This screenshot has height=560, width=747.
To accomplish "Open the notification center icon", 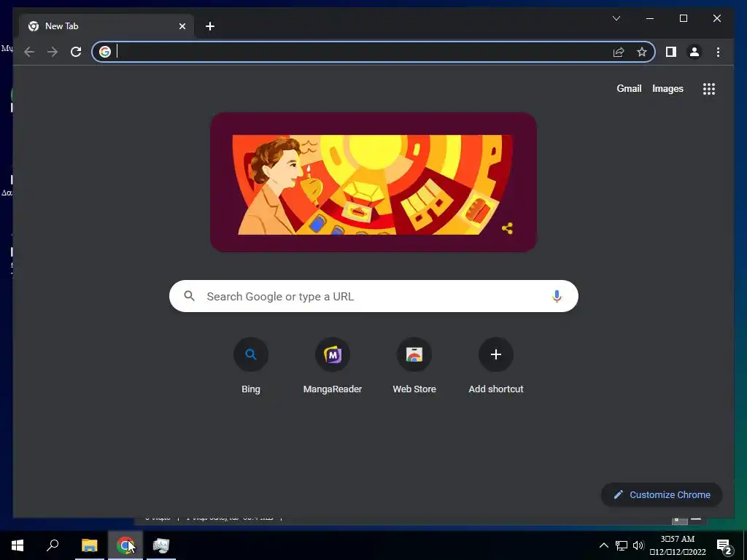I will click(724, 546).
